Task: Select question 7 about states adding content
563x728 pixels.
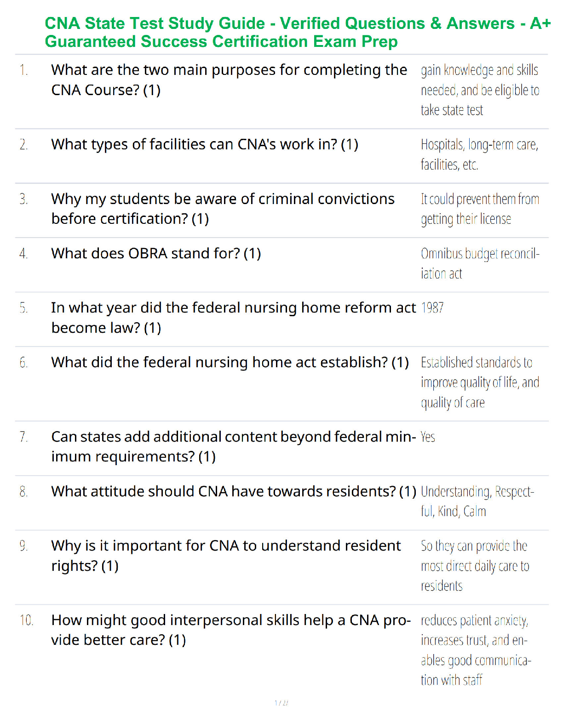Action: coord(233,446)
